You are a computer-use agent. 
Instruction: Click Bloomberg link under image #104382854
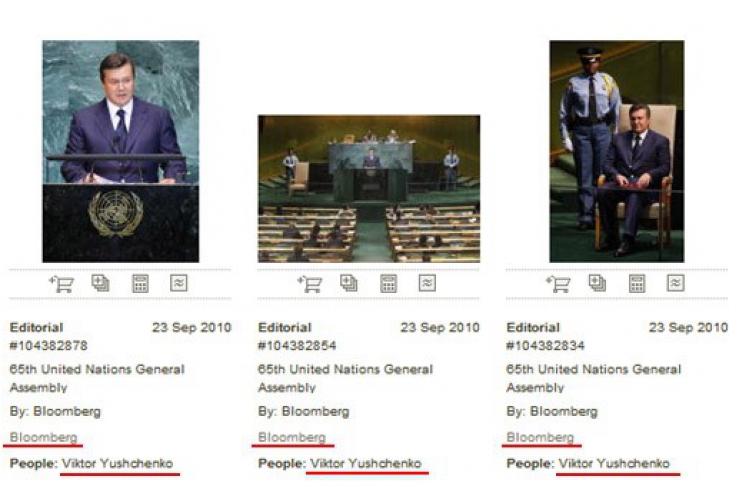(292, 437)
